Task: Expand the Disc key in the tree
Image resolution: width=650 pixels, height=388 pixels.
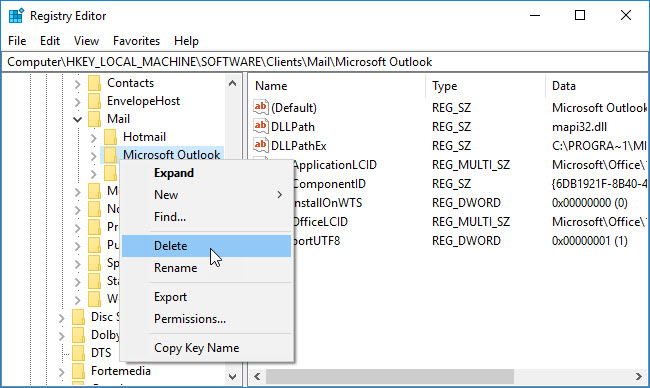Action: point(61,318)
